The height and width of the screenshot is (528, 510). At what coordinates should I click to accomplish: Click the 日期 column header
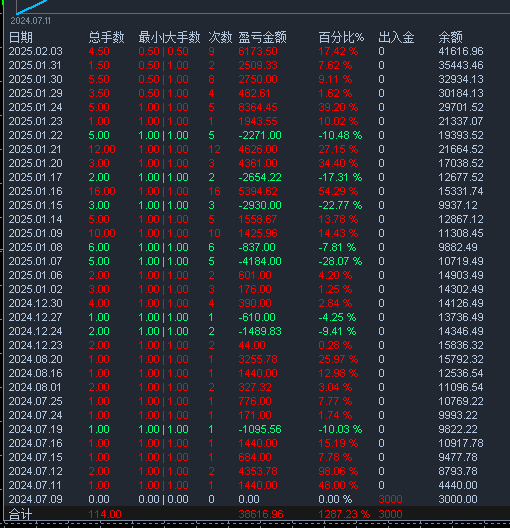21,37
